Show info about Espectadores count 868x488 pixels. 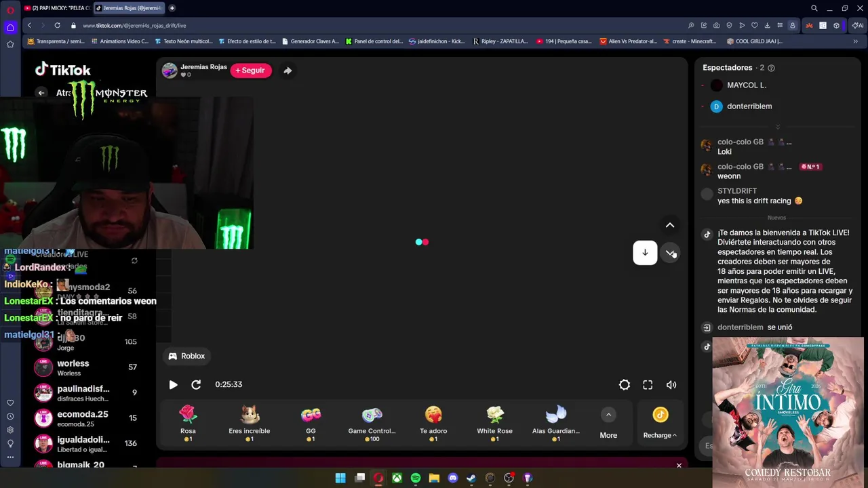771,68
